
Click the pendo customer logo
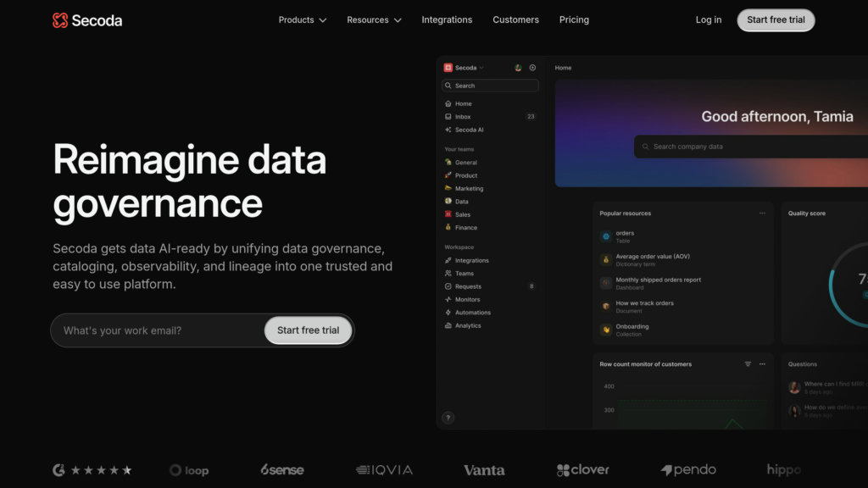[688, 469]
